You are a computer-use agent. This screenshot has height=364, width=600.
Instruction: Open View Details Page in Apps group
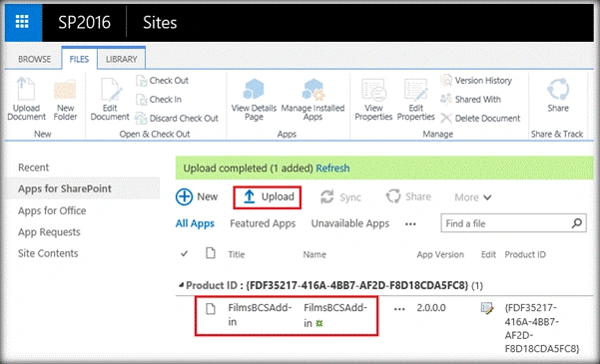click(254, 100)
